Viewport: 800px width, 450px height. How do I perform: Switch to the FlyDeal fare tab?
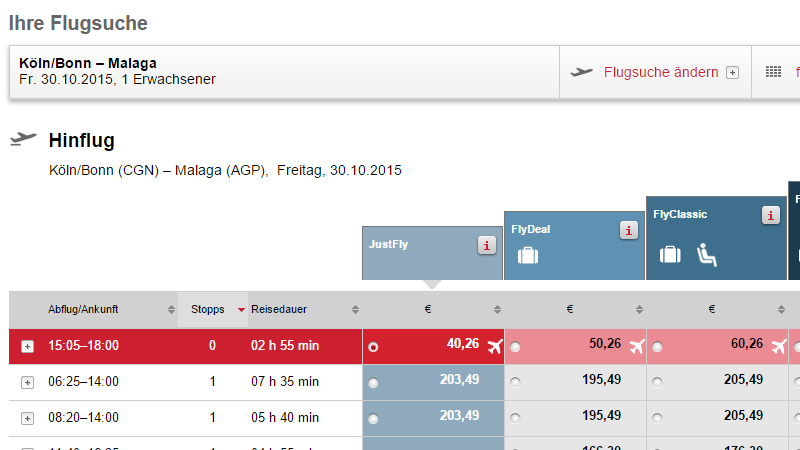(x=574, y=245)
